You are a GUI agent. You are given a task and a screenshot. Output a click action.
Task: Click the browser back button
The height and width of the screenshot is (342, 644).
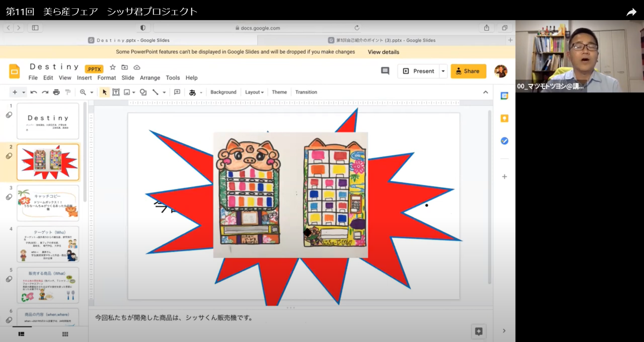8,28
